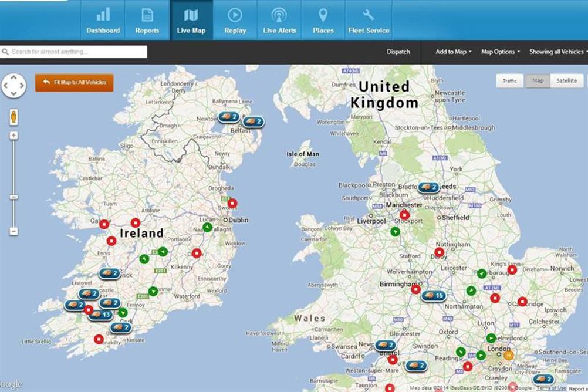
Task: Expand the Add to Map dropdown
Action: (454, 52)
